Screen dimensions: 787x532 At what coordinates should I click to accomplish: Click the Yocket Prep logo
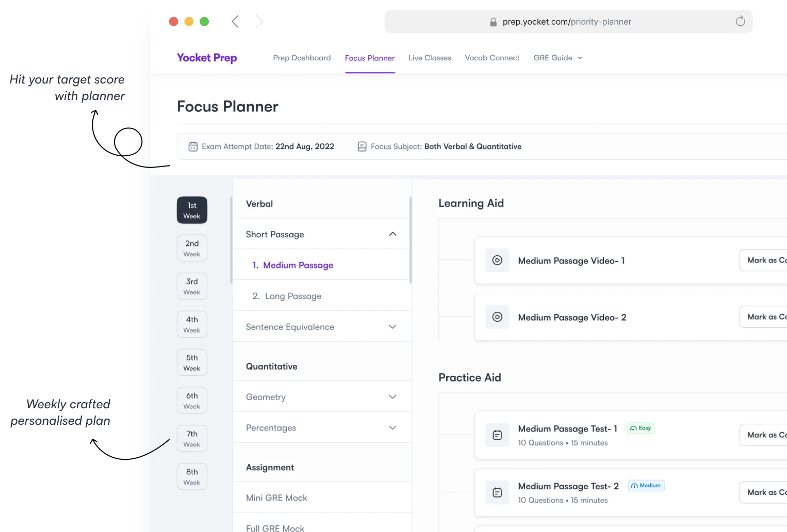click(207, 58)
